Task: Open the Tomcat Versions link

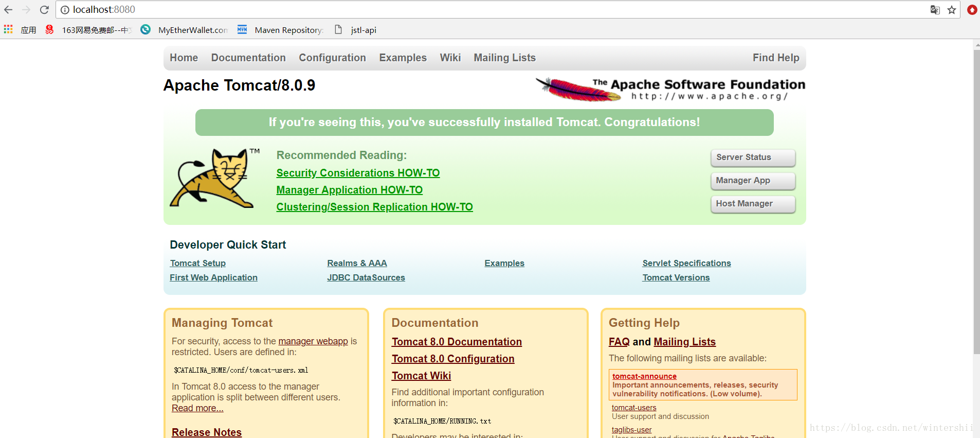Action: pos(676,277)
